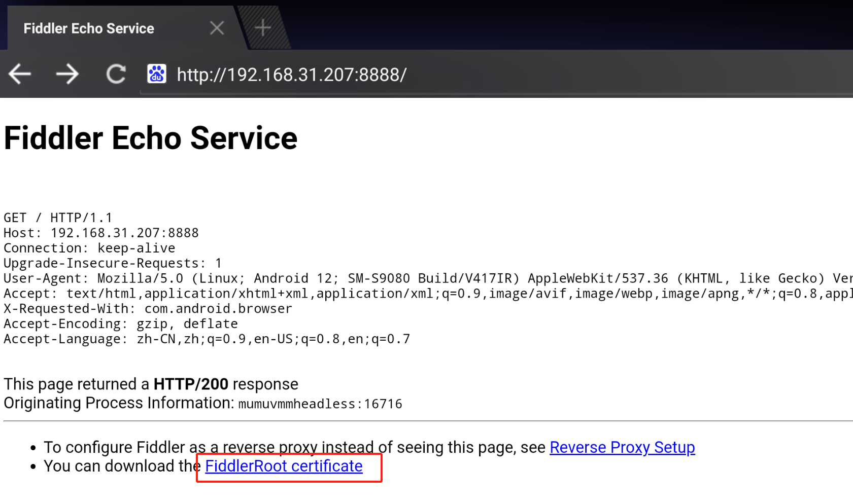Close the Fiddler Echo Service tab
This screenshot has width=853, height=504.
pyautogui.click(x=217, y=28)
